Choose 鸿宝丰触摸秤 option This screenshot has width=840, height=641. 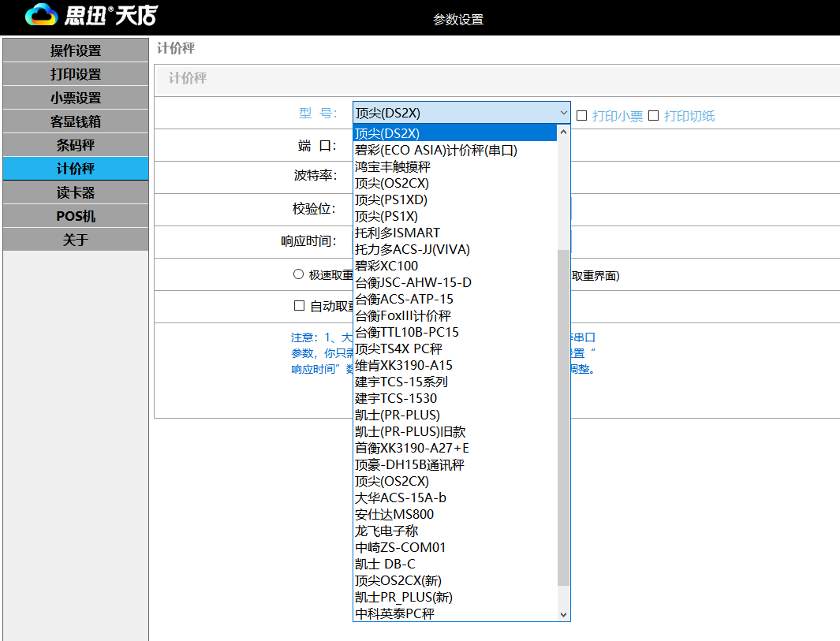click(x=455, y=166)
